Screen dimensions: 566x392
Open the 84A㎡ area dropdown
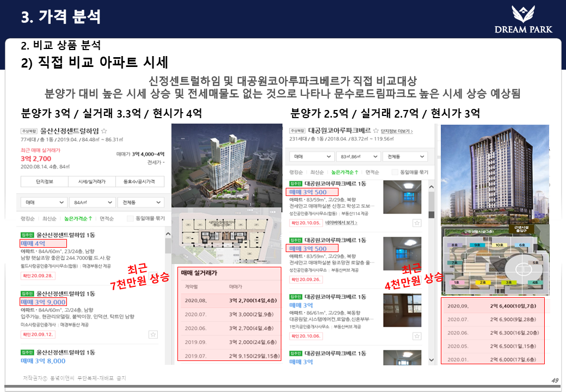[93, 203]
